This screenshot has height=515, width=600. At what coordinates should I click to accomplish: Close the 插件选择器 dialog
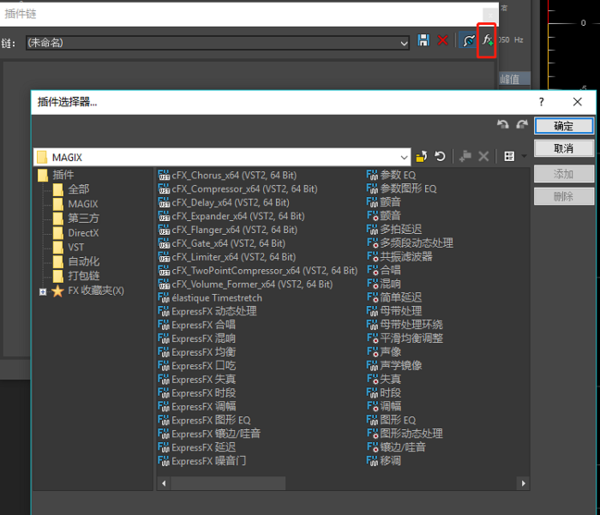(x=577, y=102)
